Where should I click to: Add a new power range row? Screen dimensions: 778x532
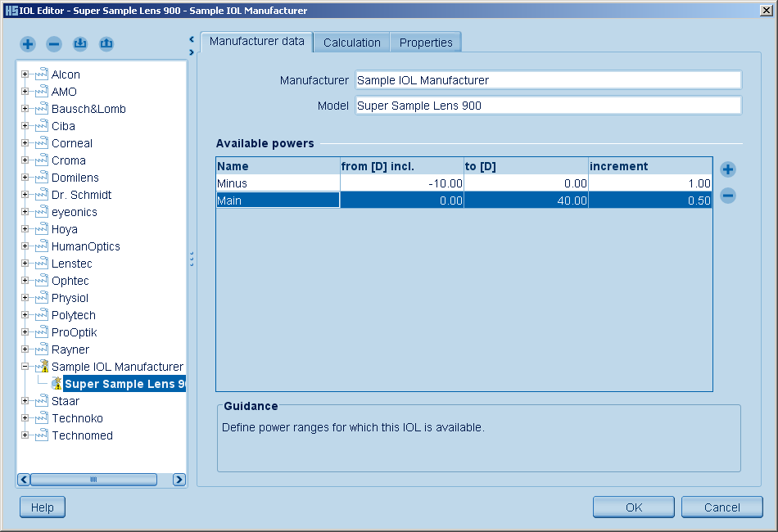click(727, 169)
